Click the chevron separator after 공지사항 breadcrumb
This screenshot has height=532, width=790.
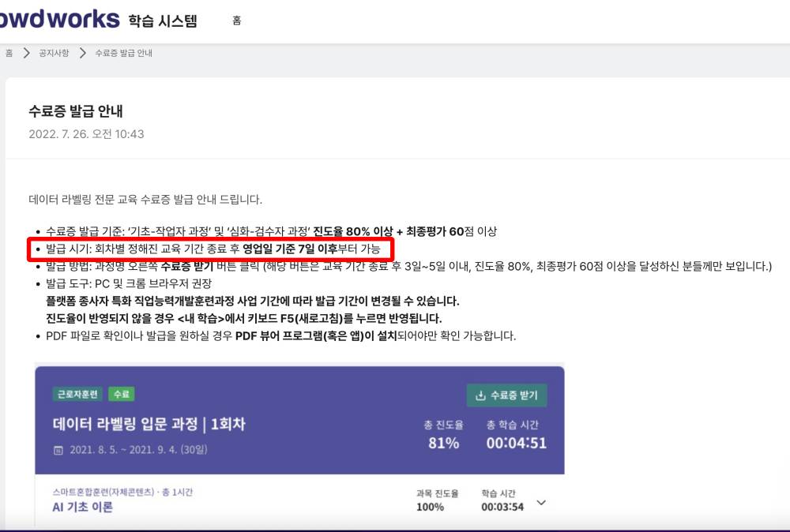[83, 52]
